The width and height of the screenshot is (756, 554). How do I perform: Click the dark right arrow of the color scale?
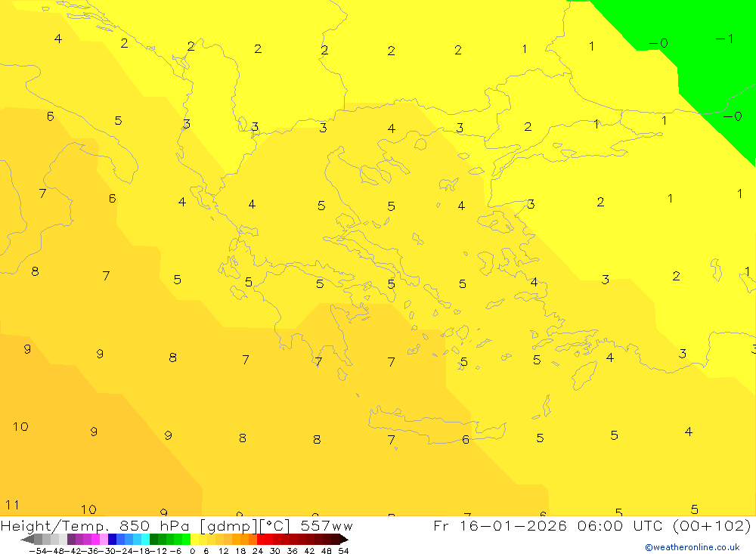(x=344, y=540)
